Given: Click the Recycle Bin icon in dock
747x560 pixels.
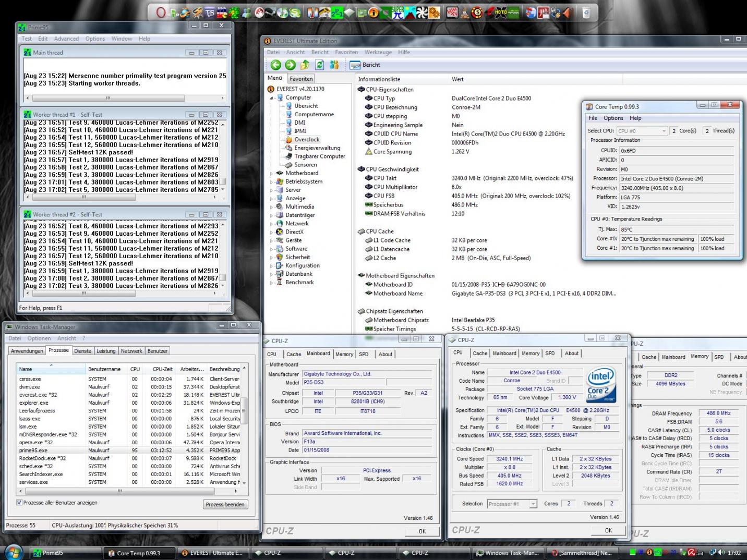Looking at the screenshot, I should click(586, 13).
